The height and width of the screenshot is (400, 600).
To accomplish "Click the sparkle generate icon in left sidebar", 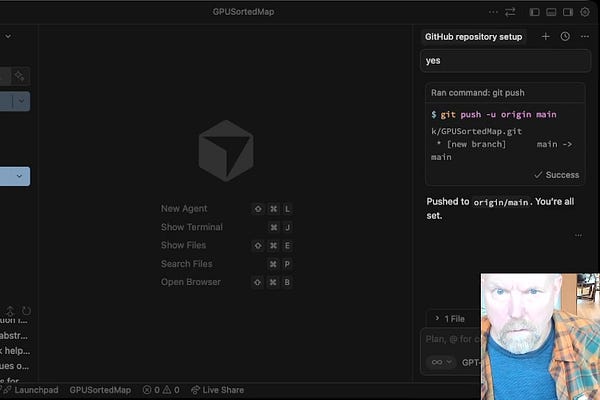I will (x=19, y=76).
